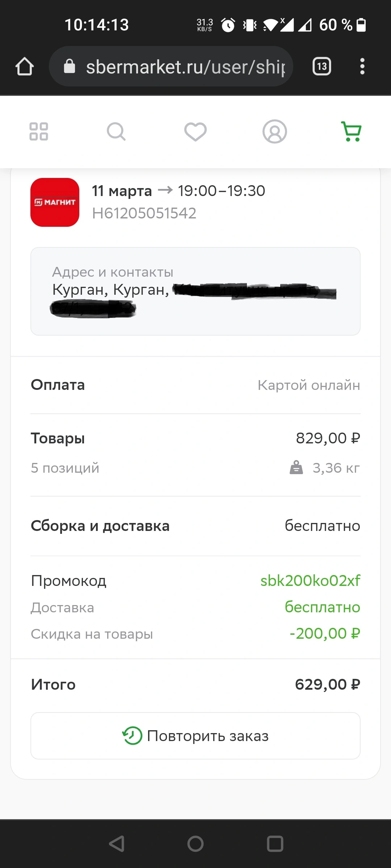Tap the order number H61205051542

point(144,213)
